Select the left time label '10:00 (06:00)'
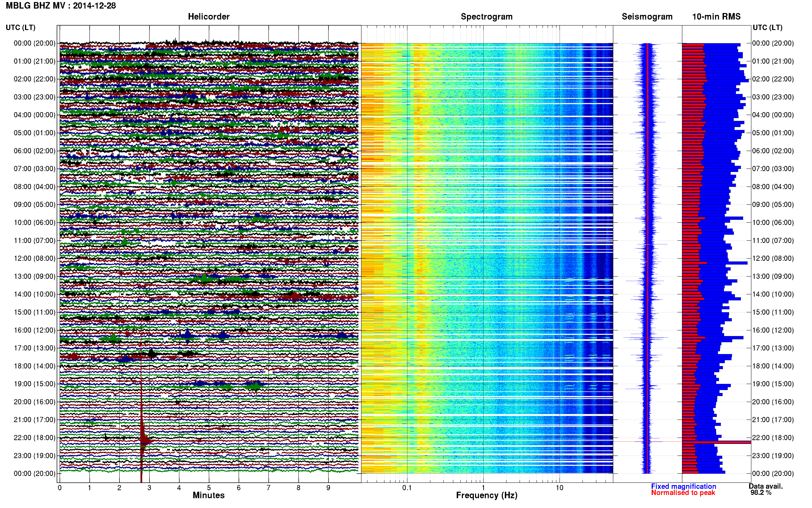 coord(35,222)
